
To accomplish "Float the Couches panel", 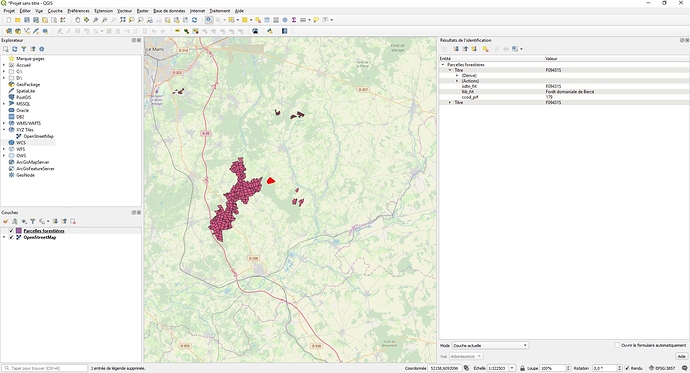I will [x=134, y=212].
